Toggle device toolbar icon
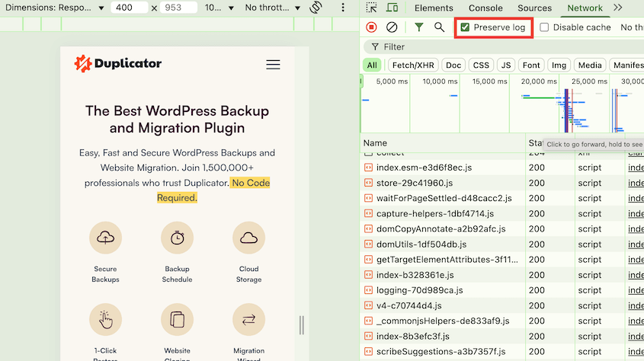The width and height of the screenshot is (644, 361). (x=392, y=8)
